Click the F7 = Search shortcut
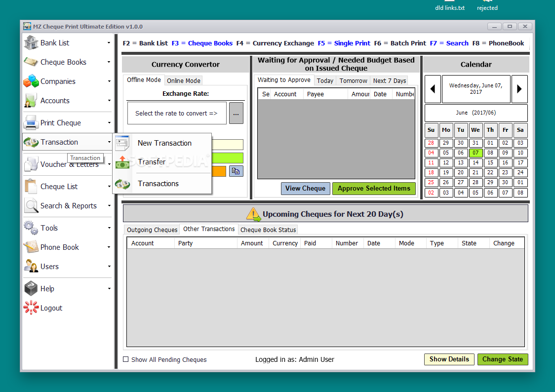The width and height of the screenshot is (555, 392). [x=449, y=43]
